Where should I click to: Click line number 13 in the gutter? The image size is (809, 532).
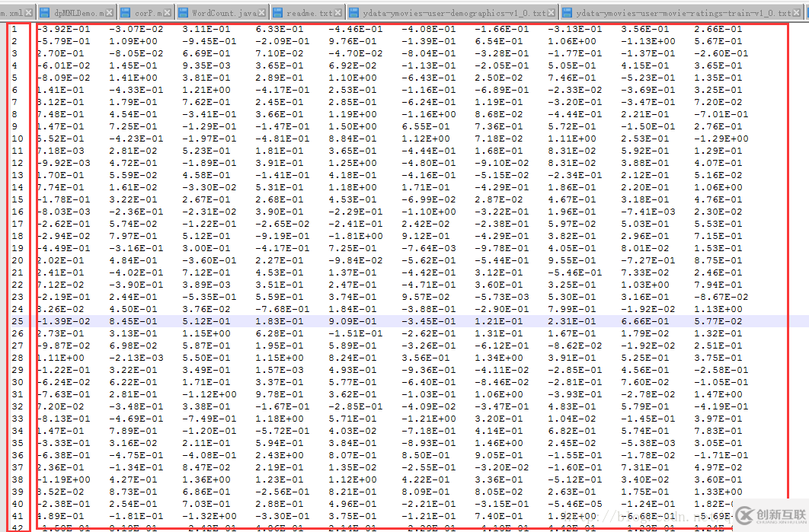pos(17,175)
